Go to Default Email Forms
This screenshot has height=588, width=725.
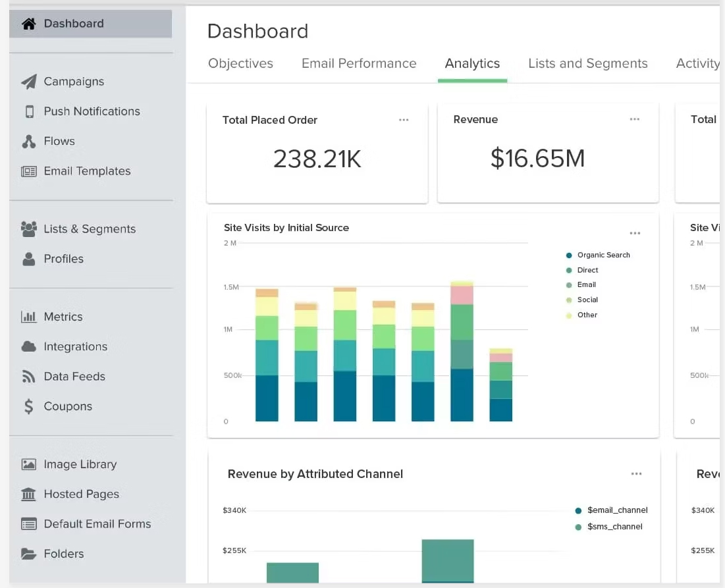pyautogui.click(x=97, y=524)
